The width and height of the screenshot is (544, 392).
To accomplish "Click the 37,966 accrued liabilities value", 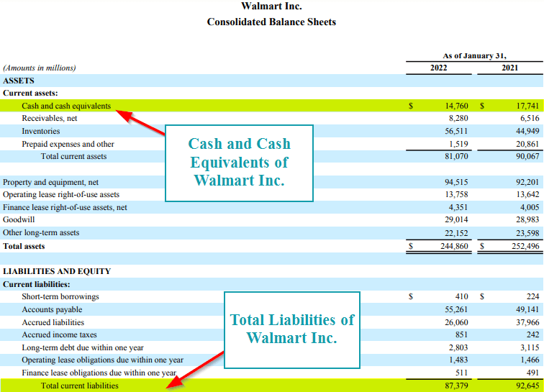I will pyautogui.click(x=527, y=323).
